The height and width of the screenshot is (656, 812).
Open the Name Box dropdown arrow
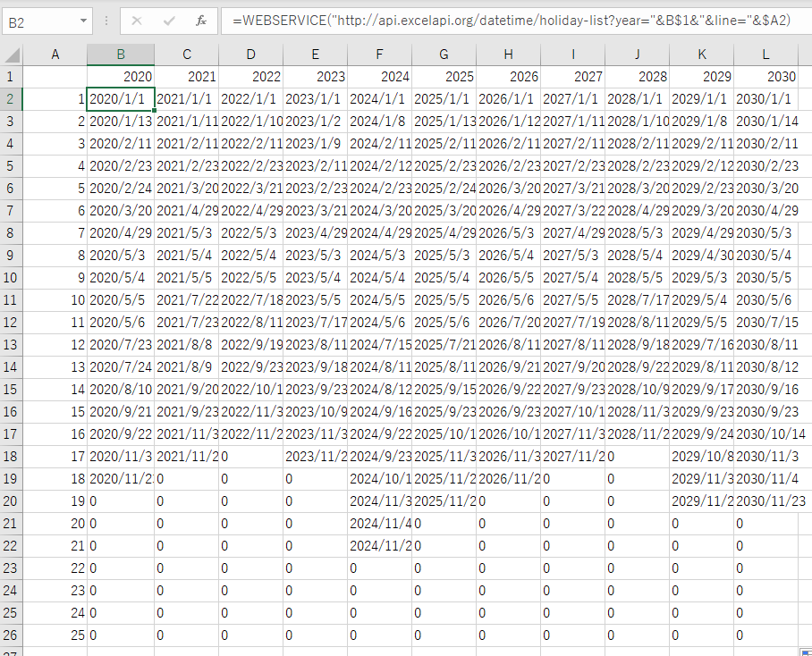click(x=83, y=20)
